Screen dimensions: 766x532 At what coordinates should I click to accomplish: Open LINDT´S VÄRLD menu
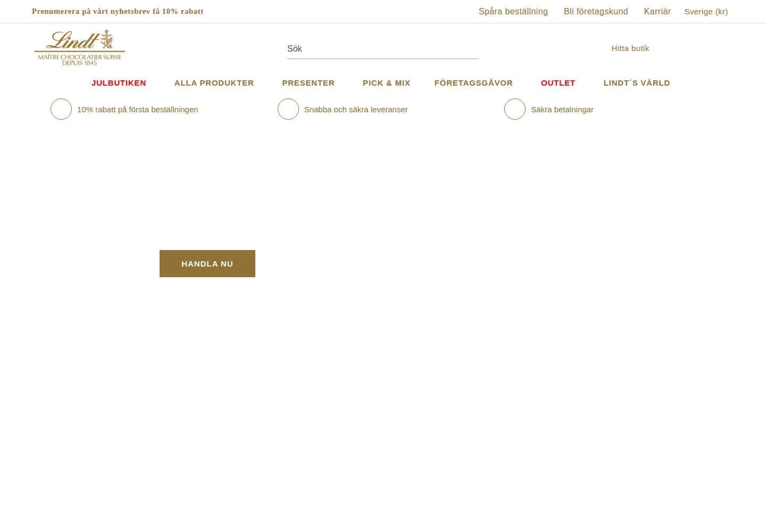pos(637,83)
